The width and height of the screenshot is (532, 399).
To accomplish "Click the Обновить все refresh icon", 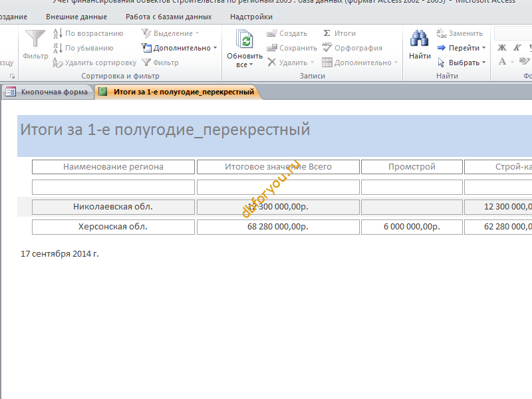I will [x=245, y=40].
